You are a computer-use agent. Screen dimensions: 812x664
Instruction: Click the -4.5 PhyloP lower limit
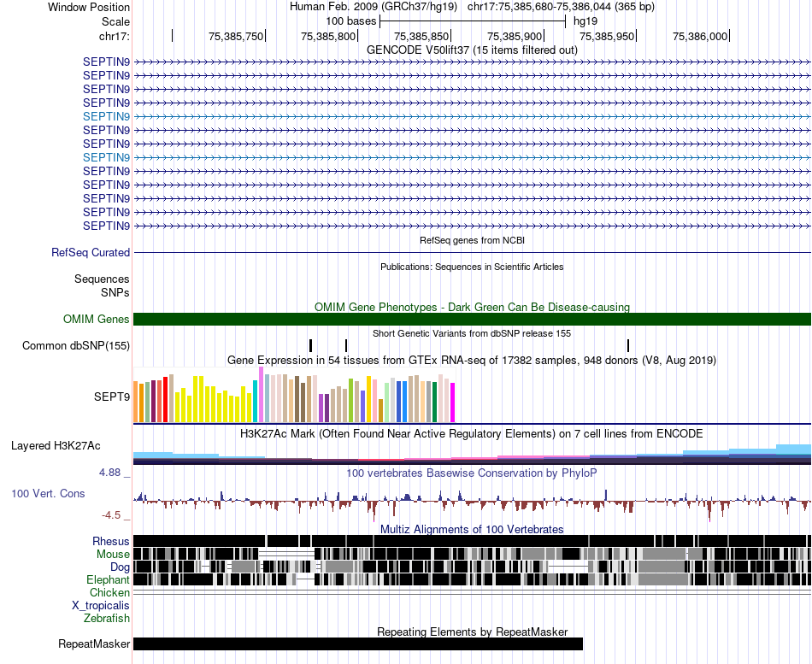[111, 514]
